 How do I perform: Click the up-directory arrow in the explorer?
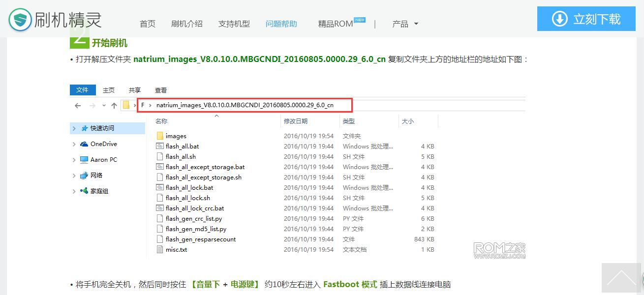(114, 105)
